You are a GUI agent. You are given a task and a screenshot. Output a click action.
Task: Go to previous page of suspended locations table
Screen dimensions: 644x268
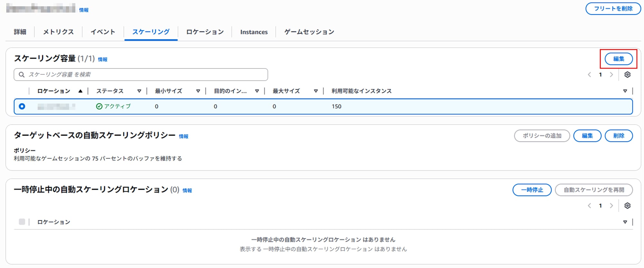(x=589, y=206)
